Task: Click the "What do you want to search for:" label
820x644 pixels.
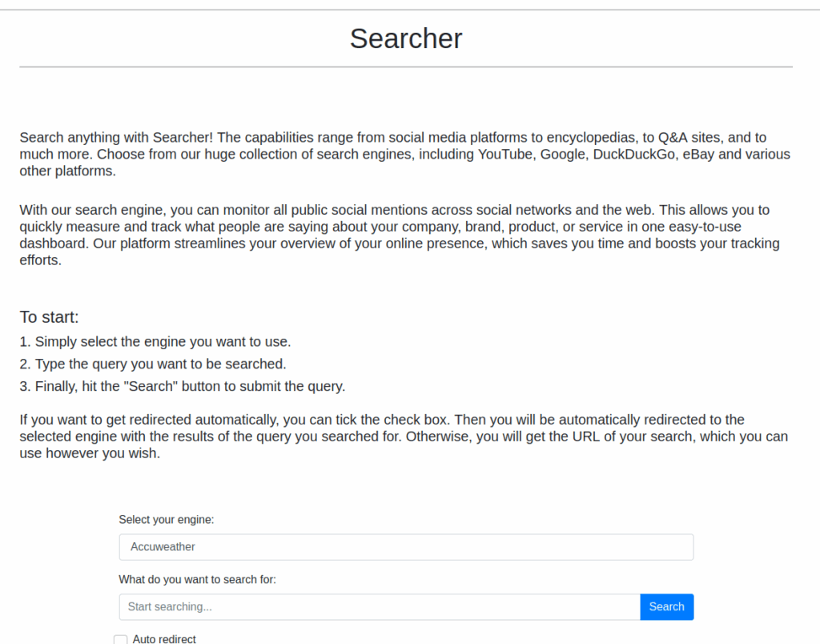Action: click(197, 579)
